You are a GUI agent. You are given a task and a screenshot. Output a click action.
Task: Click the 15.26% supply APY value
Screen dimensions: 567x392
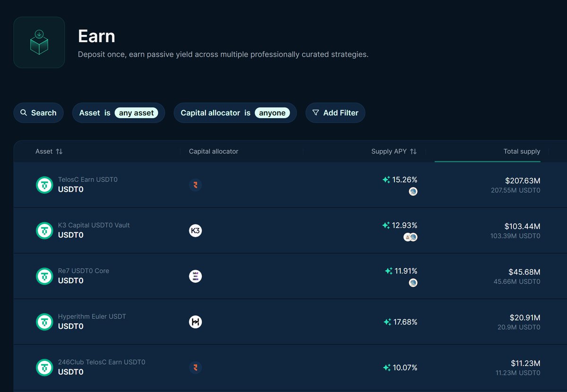pos(404,179)
